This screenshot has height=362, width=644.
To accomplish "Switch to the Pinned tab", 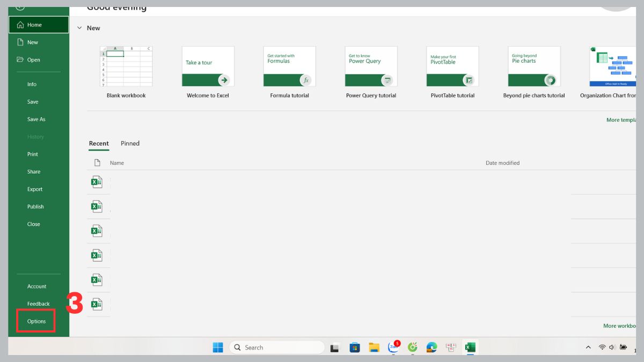I will (x=130, y=143).
